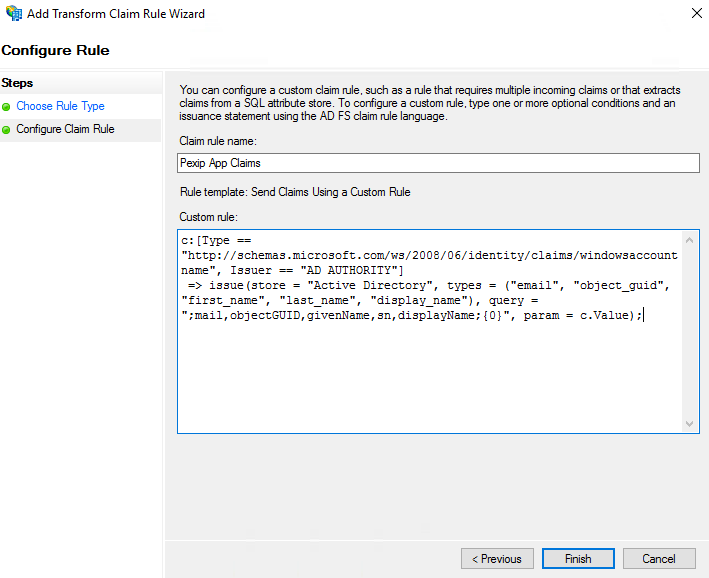Click the "Active Directory" text in the rule
The height and width of the screenshot is (578, 709).
click(380, 285)
